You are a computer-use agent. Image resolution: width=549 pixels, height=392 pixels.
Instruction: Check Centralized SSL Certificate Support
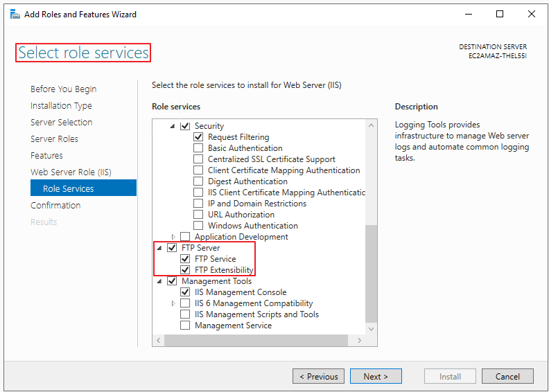(198, 159)
